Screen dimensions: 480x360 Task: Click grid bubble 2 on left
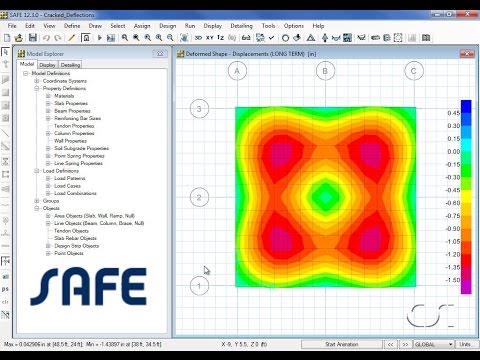click(x=199, y=197)
